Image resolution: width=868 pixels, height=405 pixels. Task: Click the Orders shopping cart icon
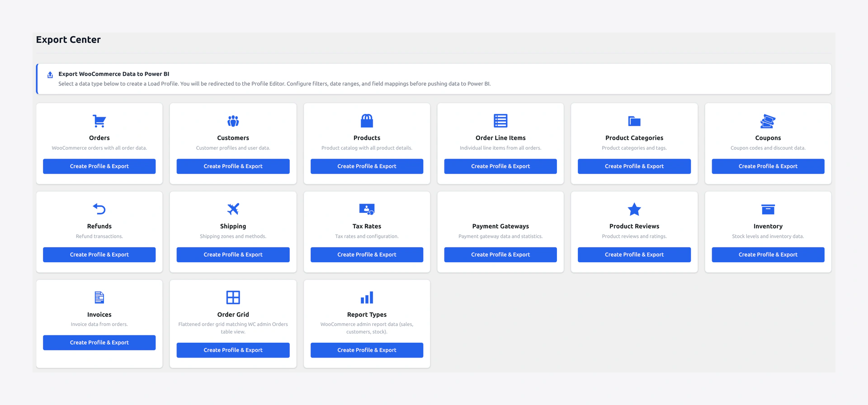point(99,121)
